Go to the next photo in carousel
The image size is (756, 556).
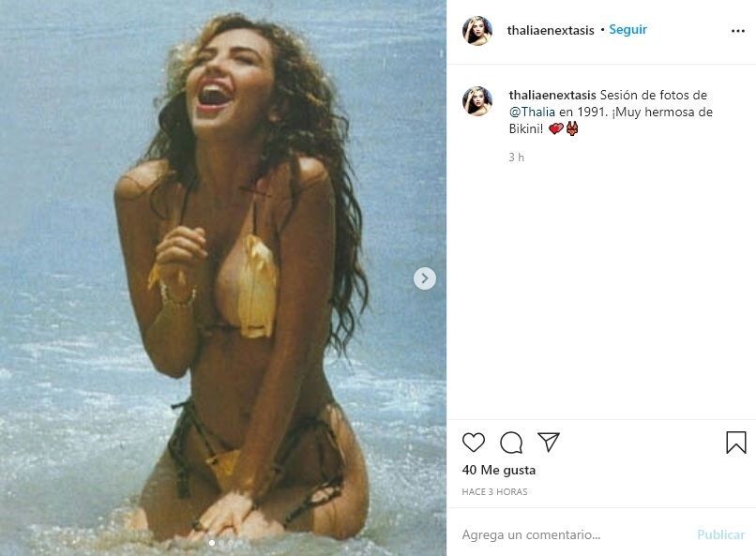[425, 278]
